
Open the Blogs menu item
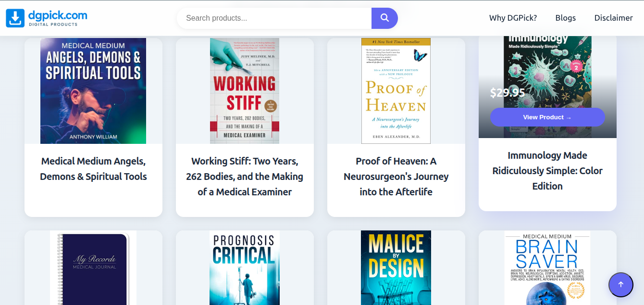(x=565, y=18)
